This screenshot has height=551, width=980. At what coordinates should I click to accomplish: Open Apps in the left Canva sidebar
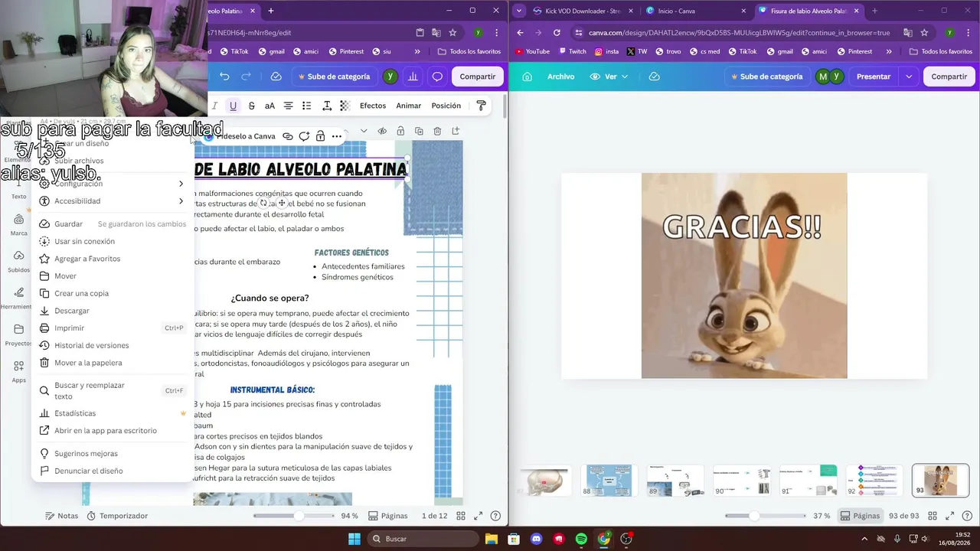[18, 371]
